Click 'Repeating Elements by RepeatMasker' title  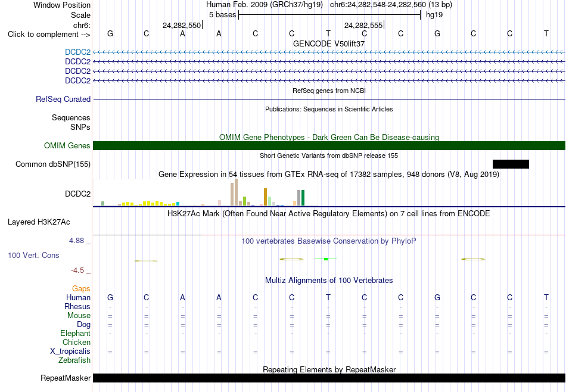click(329, 369)
